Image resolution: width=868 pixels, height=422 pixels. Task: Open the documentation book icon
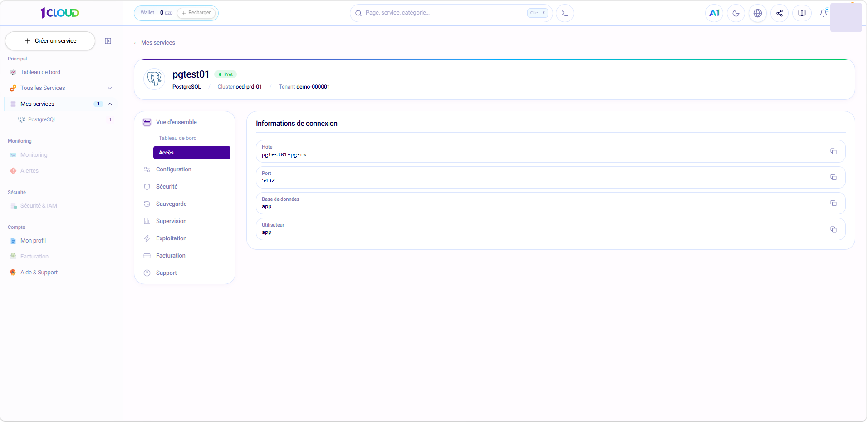(802, 13)
